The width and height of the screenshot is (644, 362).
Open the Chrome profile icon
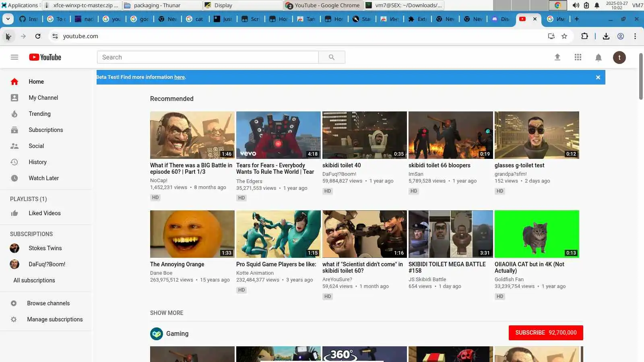pyautogui.click(x=621, y=36)
